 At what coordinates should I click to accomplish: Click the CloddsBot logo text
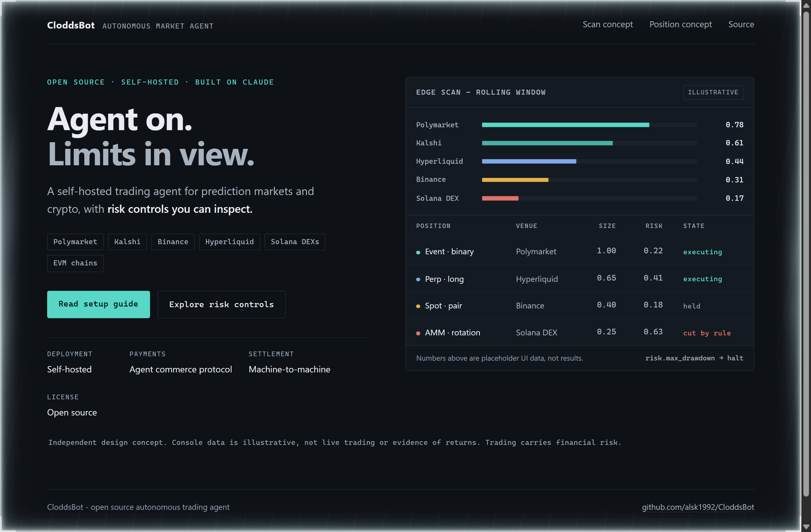coord(71,25)
